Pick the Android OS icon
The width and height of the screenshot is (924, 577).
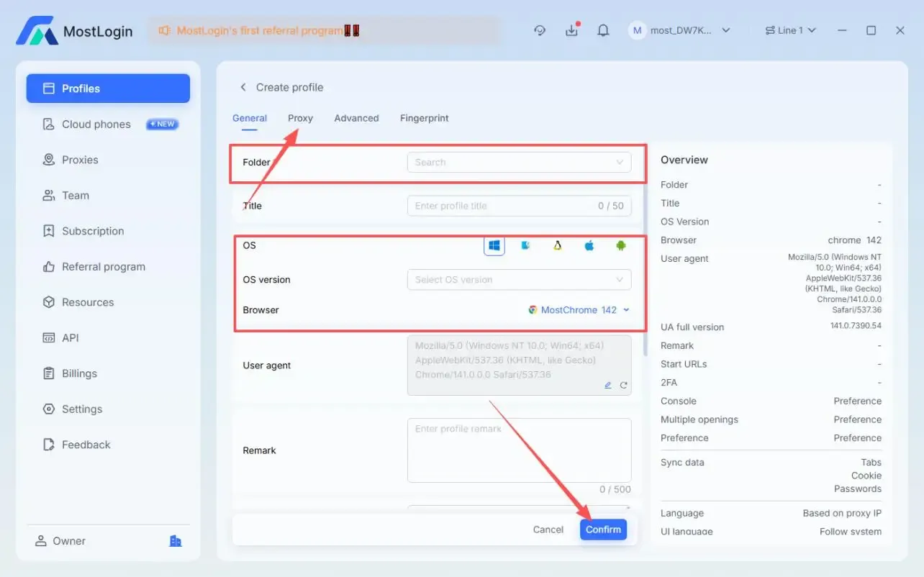point(620,246)
